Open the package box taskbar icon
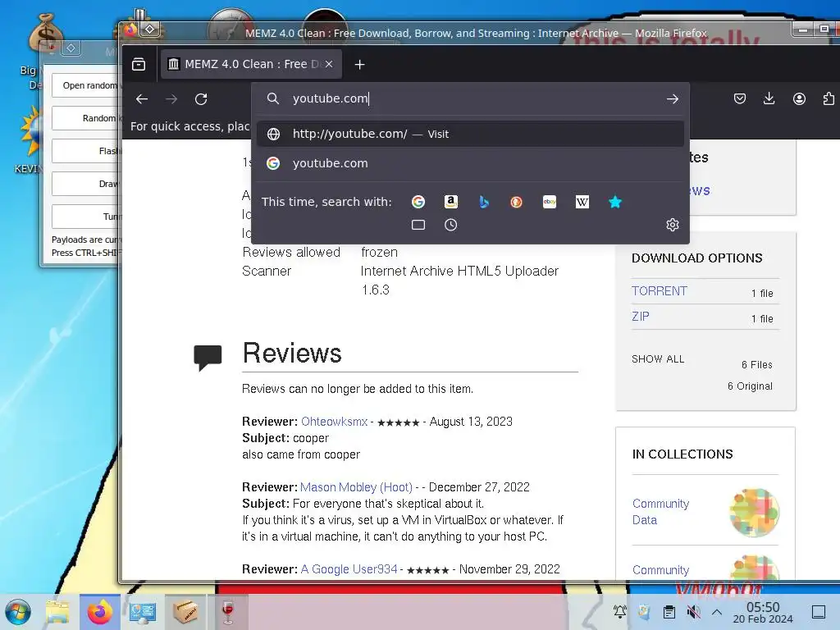The image size is (840, 630). [x=185, y=612]
